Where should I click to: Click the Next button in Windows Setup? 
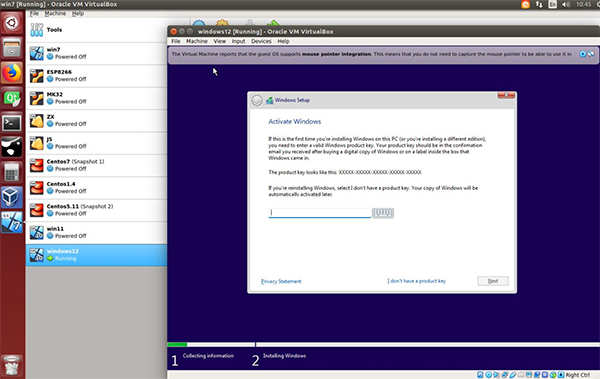tap(493, 281)
